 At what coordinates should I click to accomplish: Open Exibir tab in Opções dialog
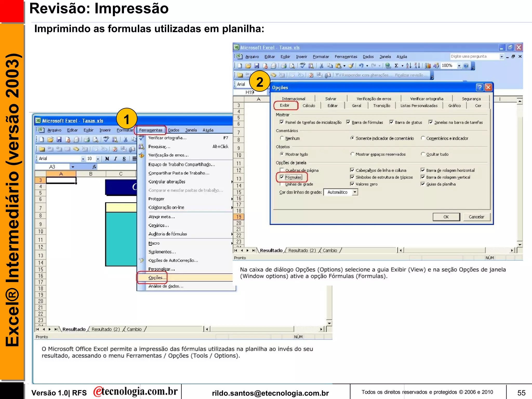click(285, 105)
